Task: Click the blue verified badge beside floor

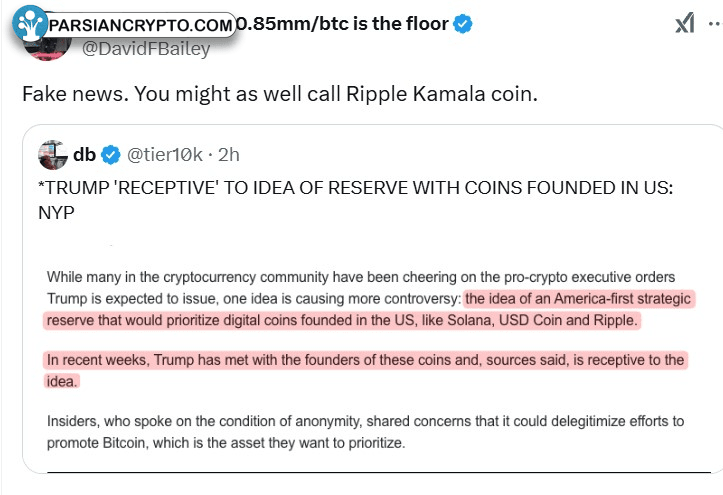Action: [464, 23]
